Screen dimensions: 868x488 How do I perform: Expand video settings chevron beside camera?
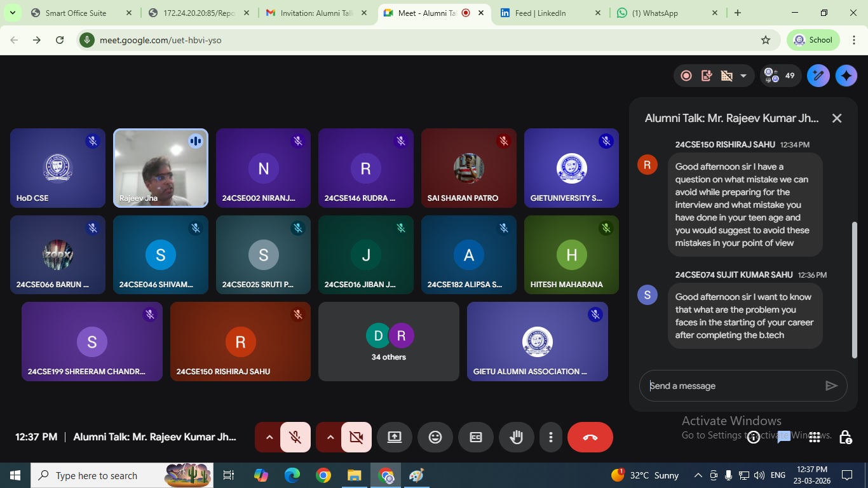pos(330,437)
